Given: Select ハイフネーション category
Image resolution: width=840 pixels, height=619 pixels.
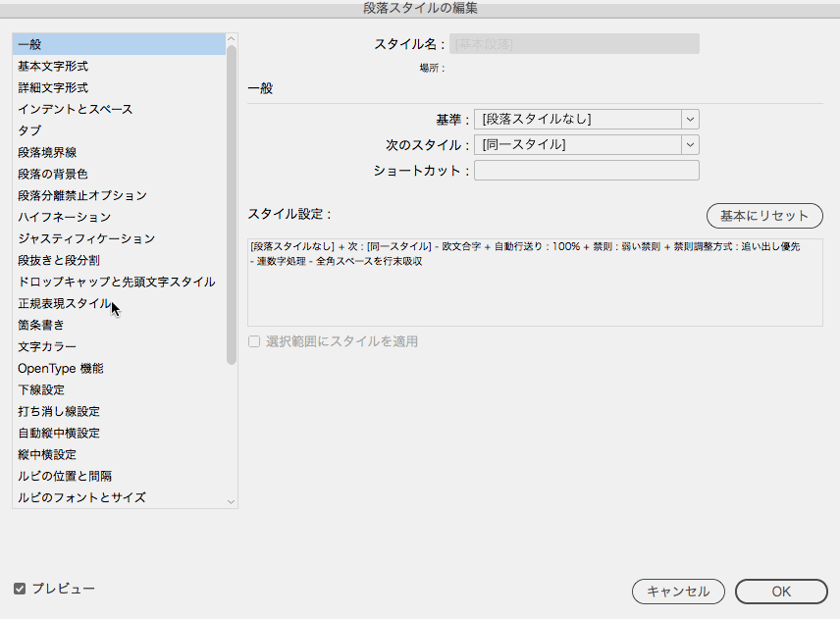Looking at the screenshot, I should coord(119,217).
